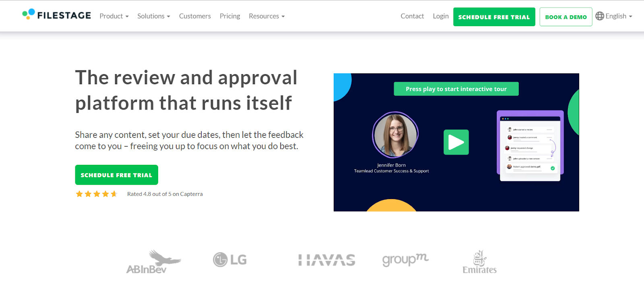644x299 pixels.
Task: Click header Schedule Free Trial button
Action: coord(494,17)
